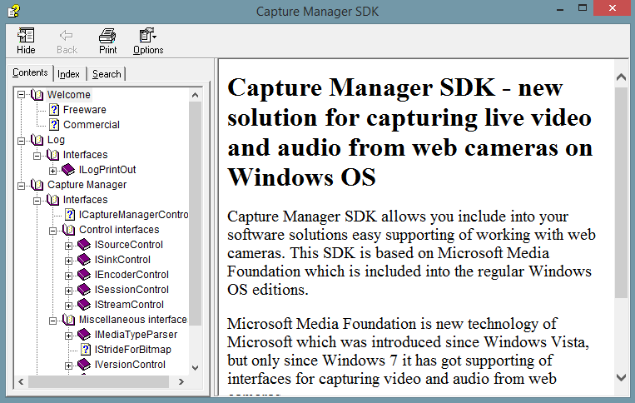Select the ILogPrintOut entry

(107, 170)
